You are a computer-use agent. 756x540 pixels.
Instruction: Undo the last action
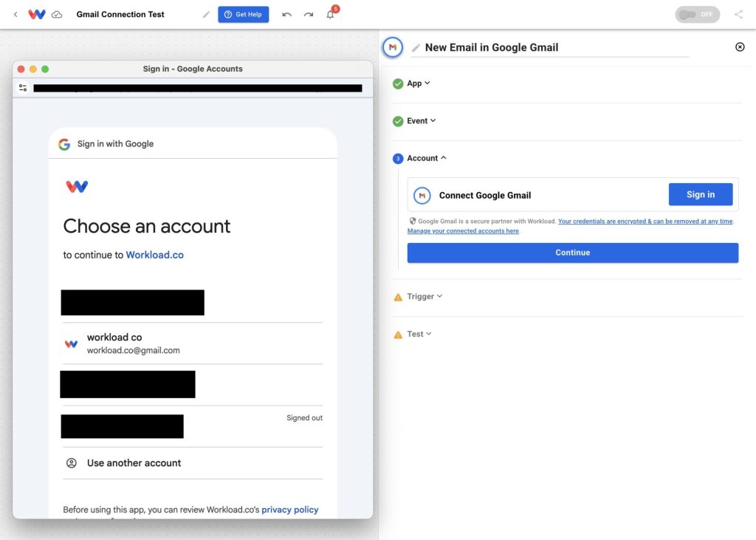coord(287,15)
